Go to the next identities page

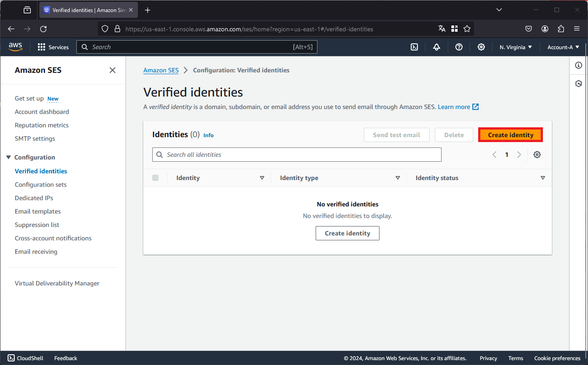point(519,155)
